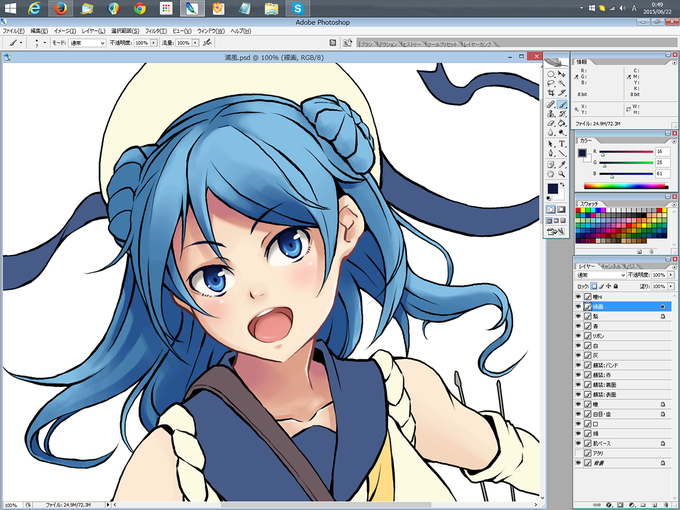Viewport: 680px width, 510px height.
Task: Select the Slice tool
Action: click(x=562, y=92)
